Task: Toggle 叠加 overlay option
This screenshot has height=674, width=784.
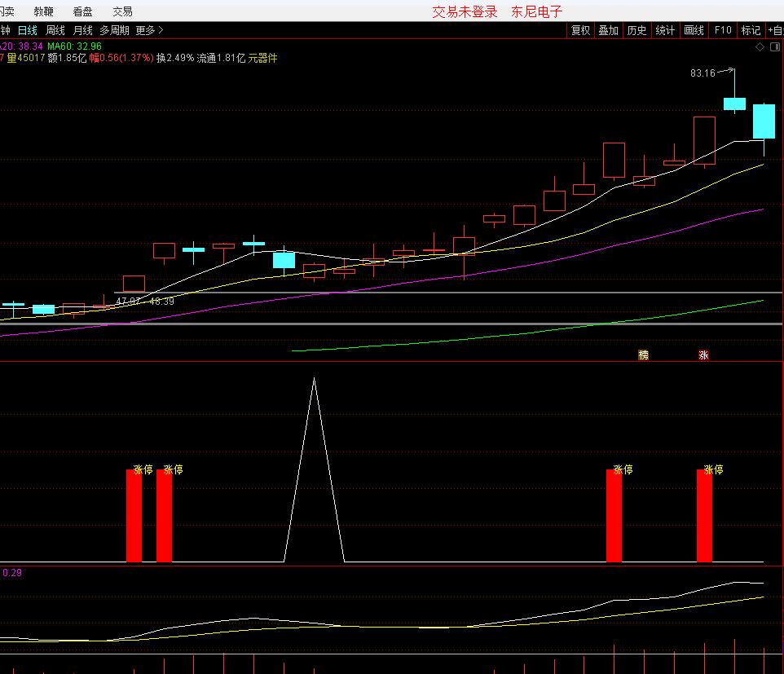Action: pos(608,30)
